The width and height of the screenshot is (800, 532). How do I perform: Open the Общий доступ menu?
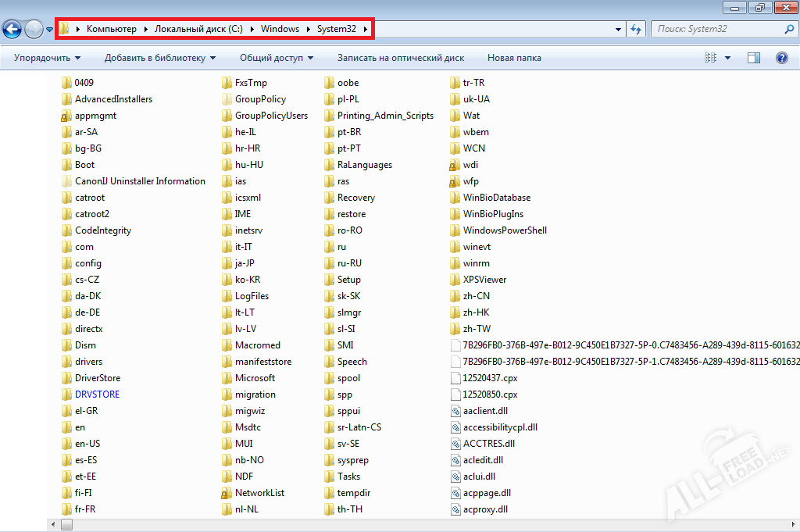(276, 58)
